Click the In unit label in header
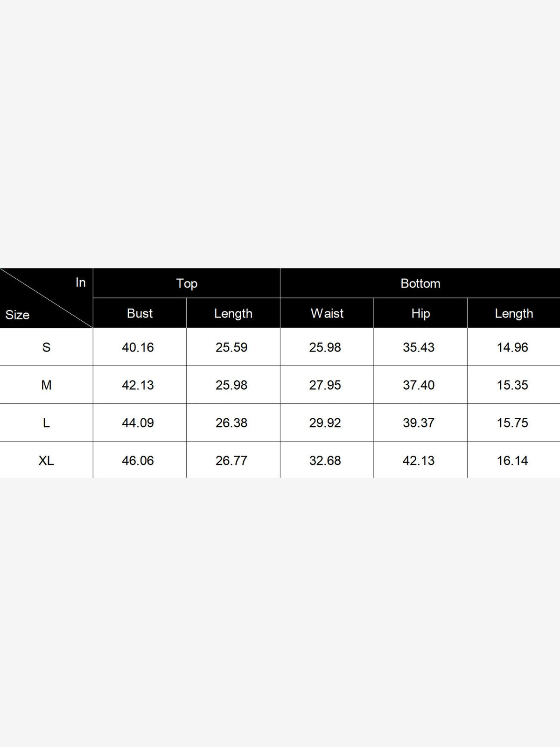 point(81,282)
